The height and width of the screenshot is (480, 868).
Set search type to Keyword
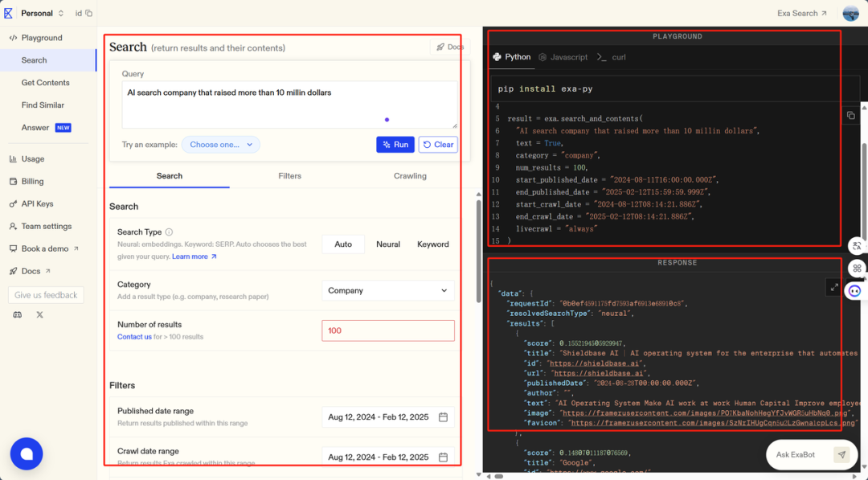pyautogui.click(x=433, y=244)
